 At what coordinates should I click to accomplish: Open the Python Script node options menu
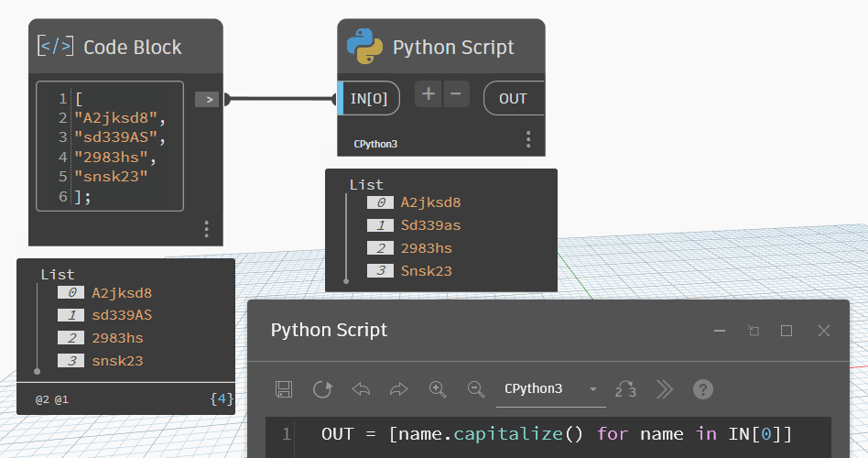point(528,139)
